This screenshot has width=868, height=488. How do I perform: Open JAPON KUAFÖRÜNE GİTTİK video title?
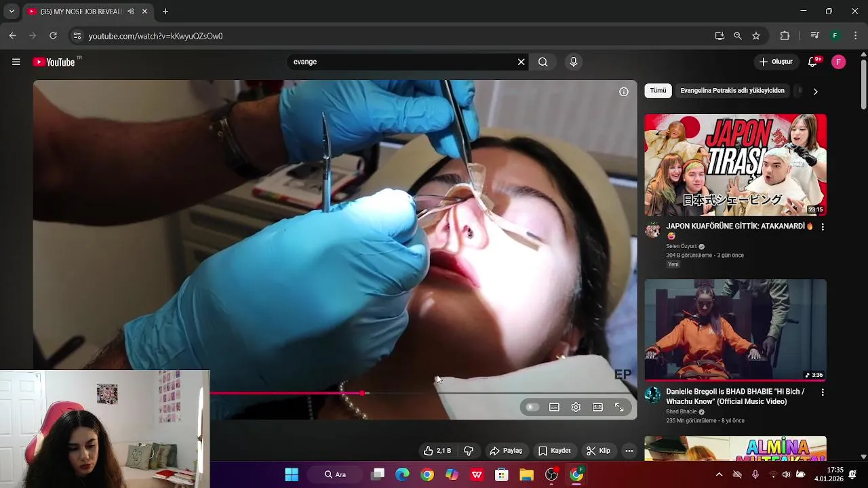click(739, 230)
